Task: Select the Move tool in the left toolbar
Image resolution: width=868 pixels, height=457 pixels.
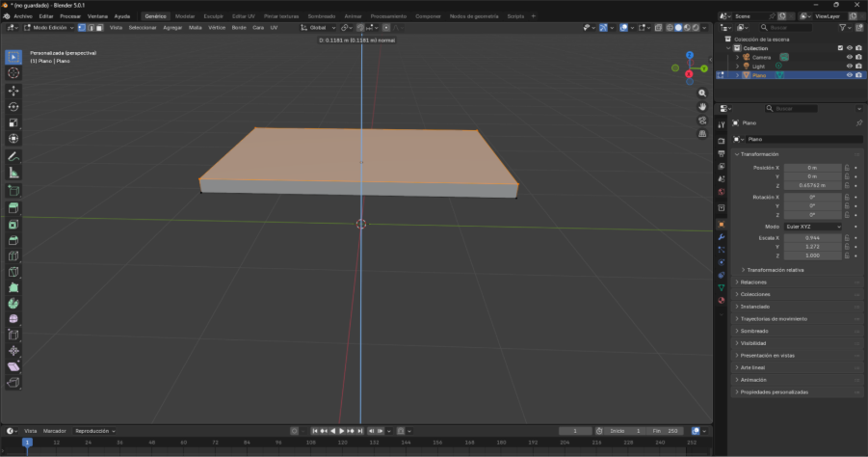Action: point(13,90)
